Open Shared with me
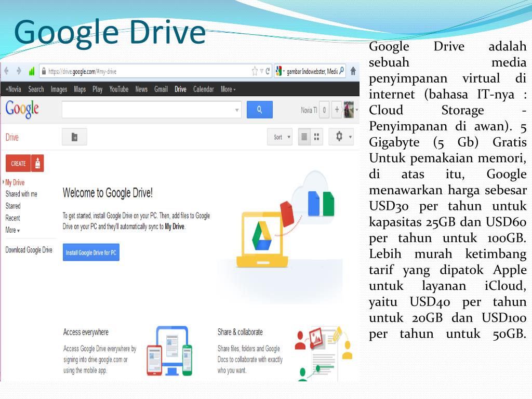 tap(21, 194)
